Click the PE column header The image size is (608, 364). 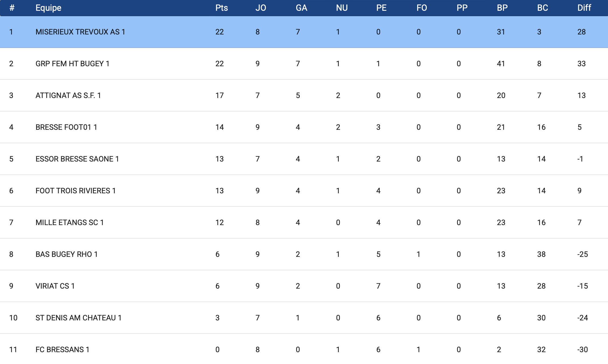(x=381, y=8)
